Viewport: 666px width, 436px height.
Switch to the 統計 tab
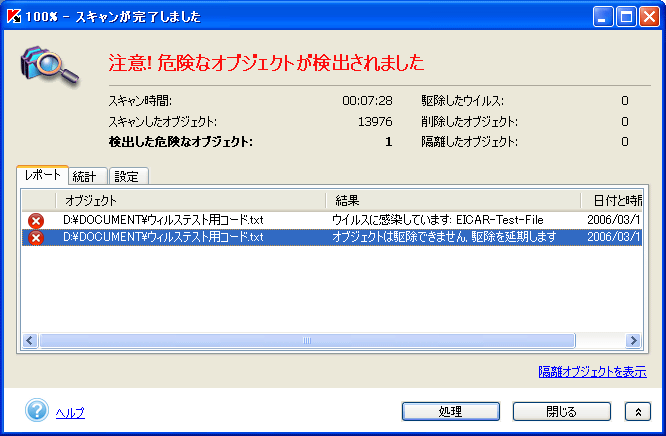click(87, 176)
